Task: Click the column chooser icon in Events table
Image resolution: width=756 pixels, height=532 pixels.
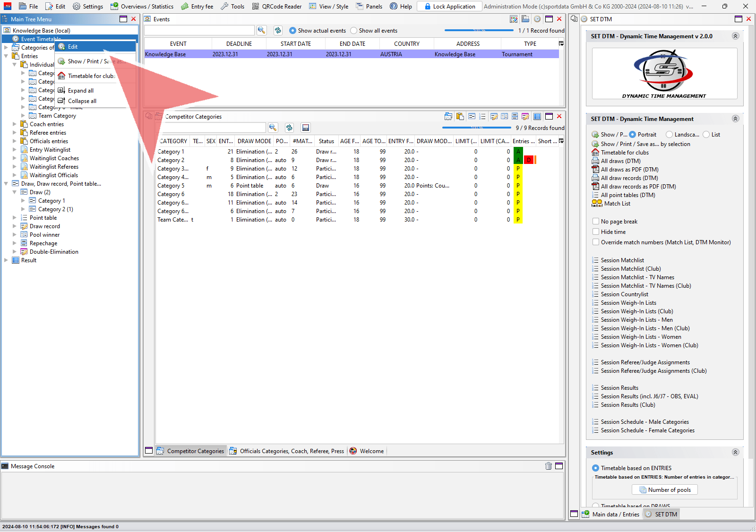Action: 561,43
